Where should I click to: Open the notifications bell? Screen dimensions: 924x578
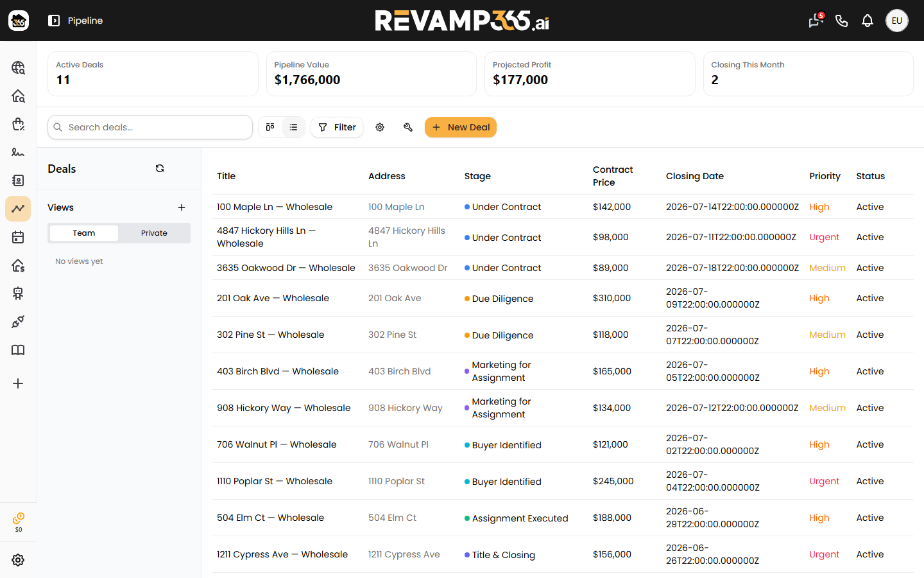click(x=868, y=21)
